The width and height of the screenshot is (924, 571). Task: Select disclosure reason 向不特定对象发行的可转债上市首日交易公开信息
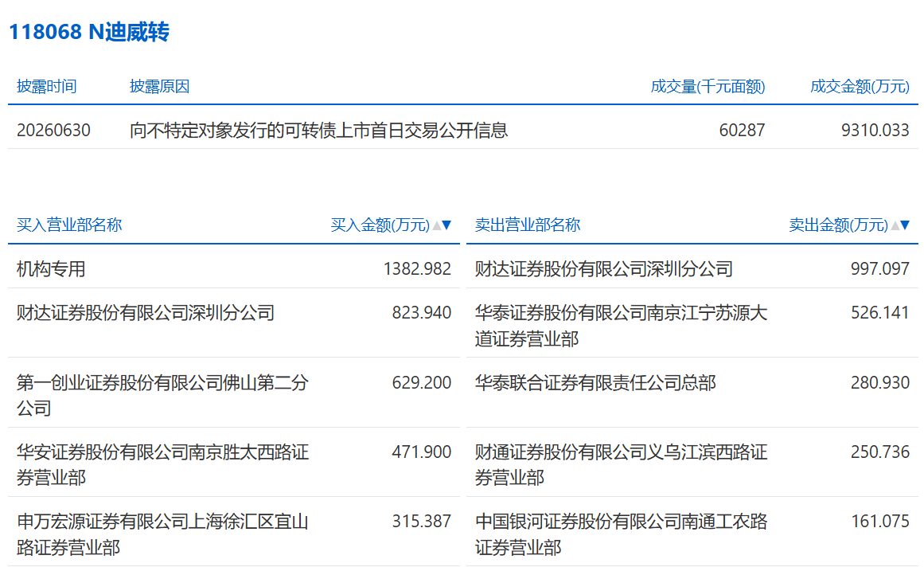(319, 131)
